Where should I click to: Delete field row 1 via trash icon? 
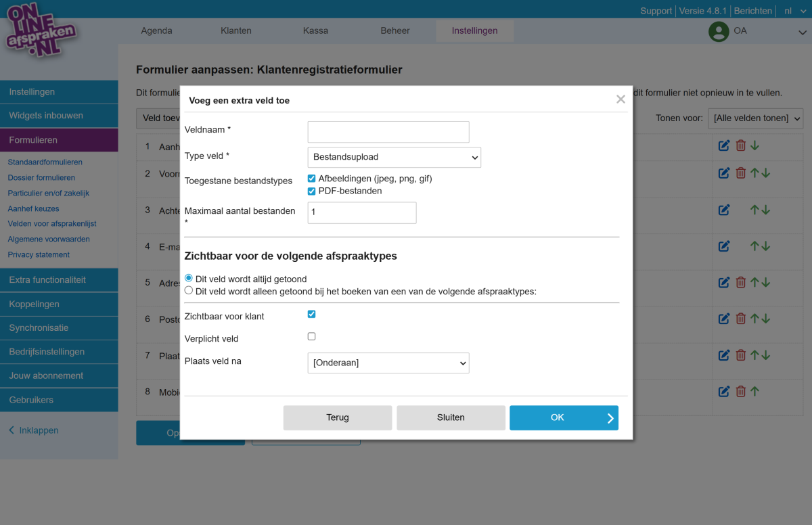(741, 145)
